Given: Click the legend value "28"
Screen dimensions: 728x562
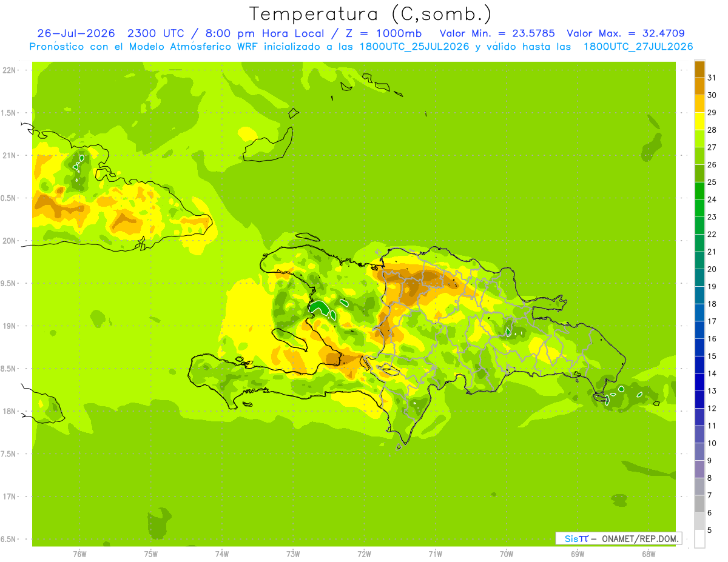Looking at the screenshot, I should (712, 129).
